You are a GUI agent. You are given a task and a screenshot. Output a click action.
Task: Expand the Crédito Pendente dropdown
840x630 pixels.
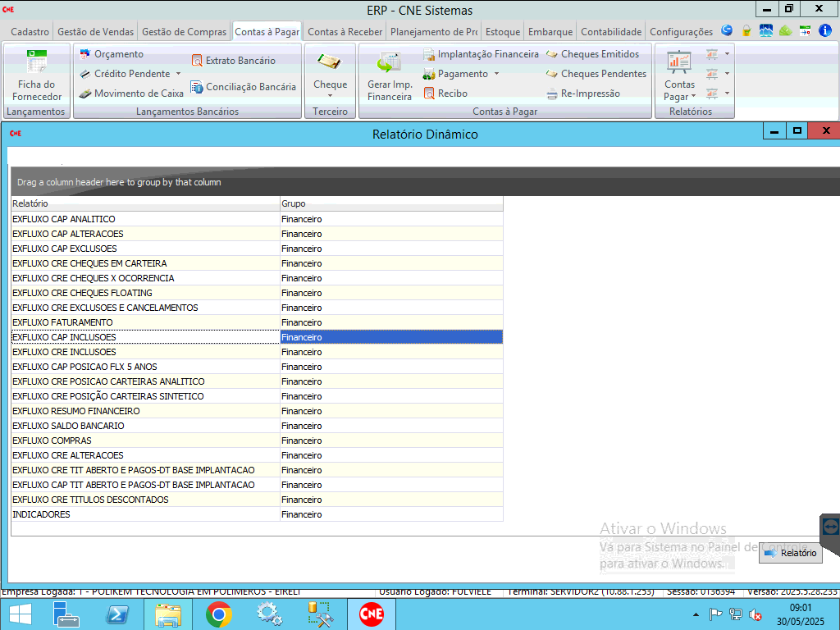[178, 74]
